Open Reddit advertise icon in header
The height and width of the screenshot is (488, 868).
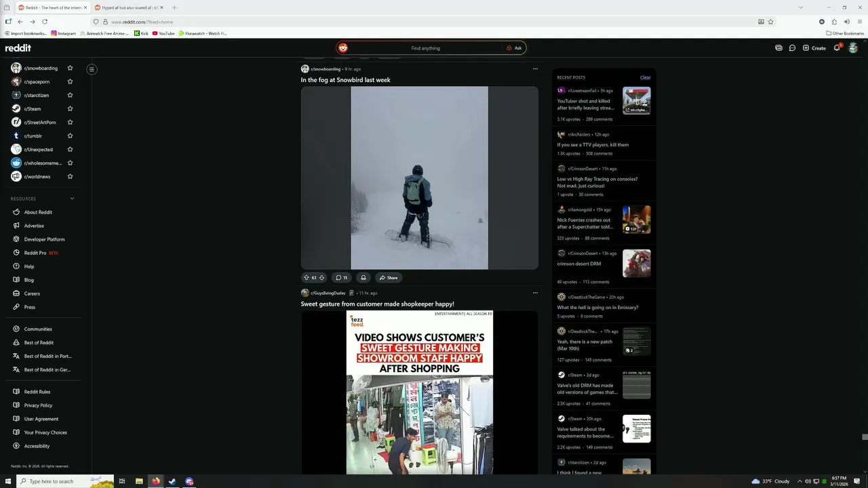[778, 48]
